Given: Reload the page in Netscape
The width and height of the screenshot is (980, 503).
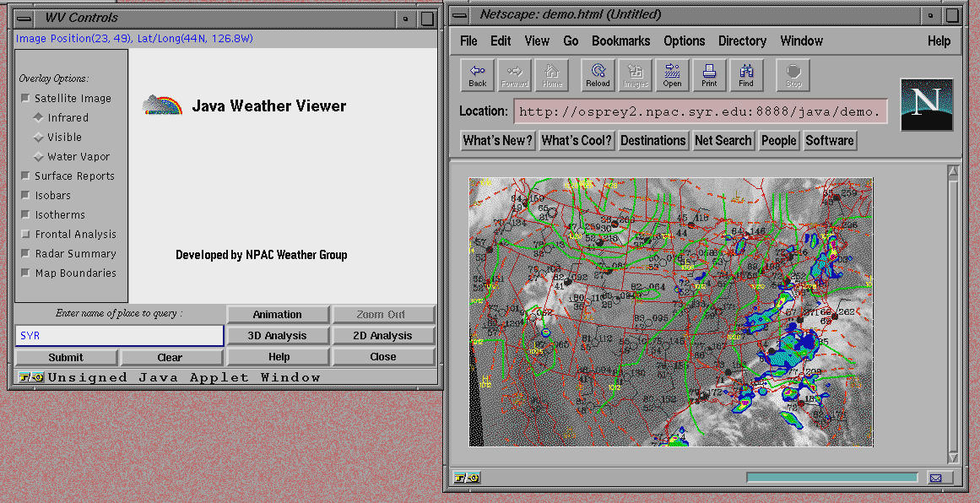Looking at the screenshot, I should coord(598,75).
